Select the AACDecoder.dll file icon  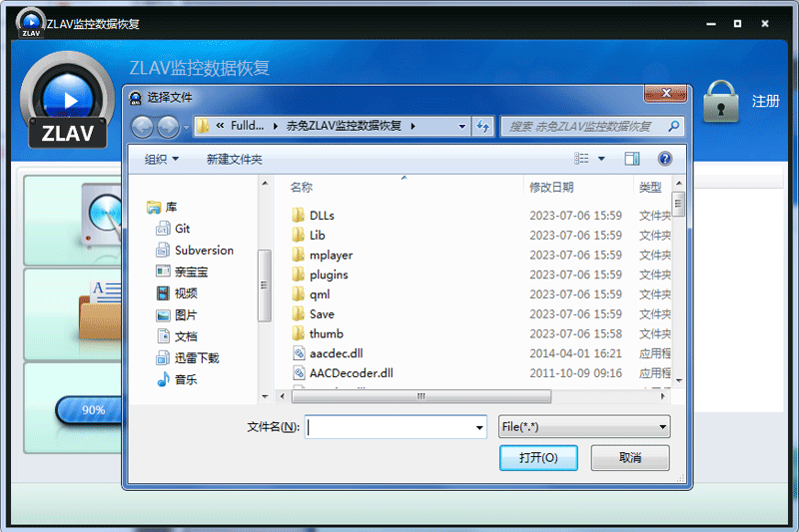pos(299,372)
